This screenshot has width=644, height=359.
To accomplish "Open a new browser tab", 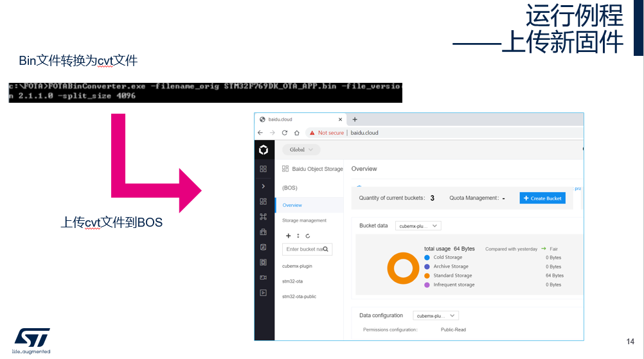I will (x=355, y=119).
